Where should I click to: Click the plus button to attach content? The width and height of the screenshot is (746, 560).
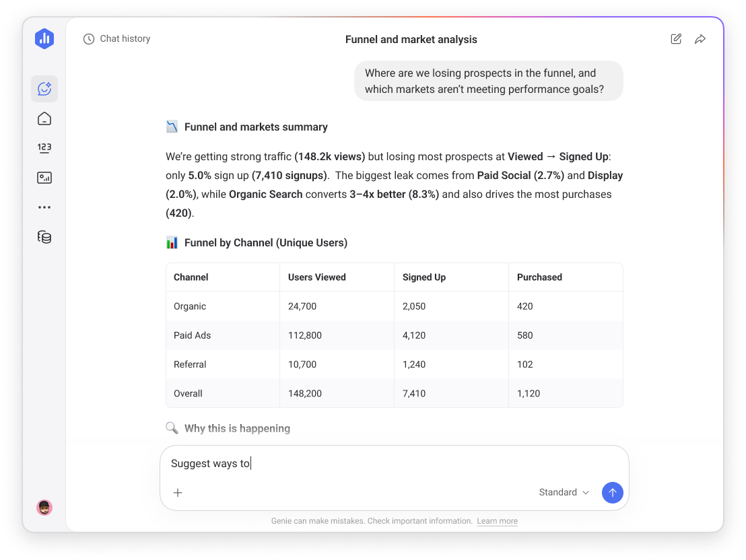pyautogui.click(x=177, y=492)
